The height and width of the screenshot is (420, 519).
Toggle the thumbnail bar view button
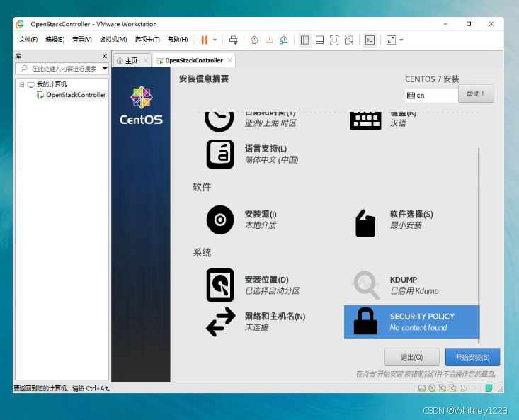[320, 40]
